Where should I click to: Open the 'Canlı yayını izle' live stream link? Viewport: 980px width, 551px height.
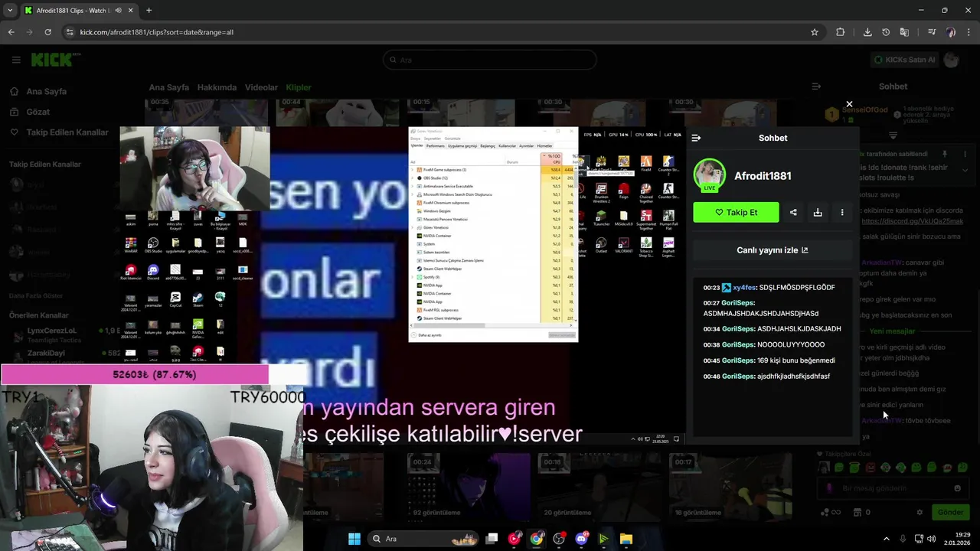point(773,250)
